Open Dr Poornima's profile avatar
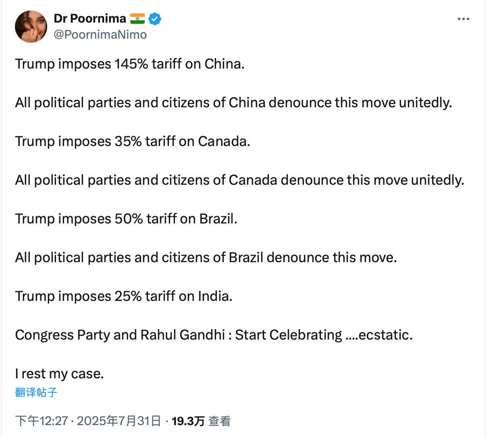The image size is (504, 438). (x=31, y=27)
